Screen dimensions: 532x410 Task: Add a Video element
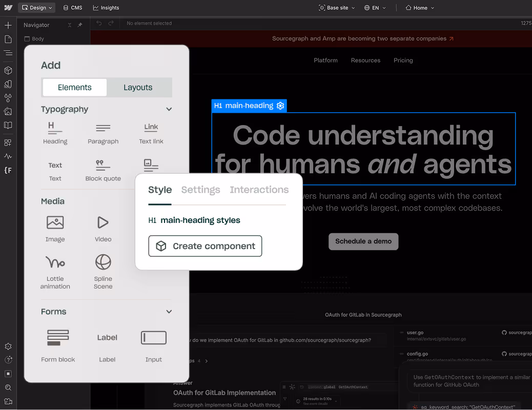tap(103, 229)
